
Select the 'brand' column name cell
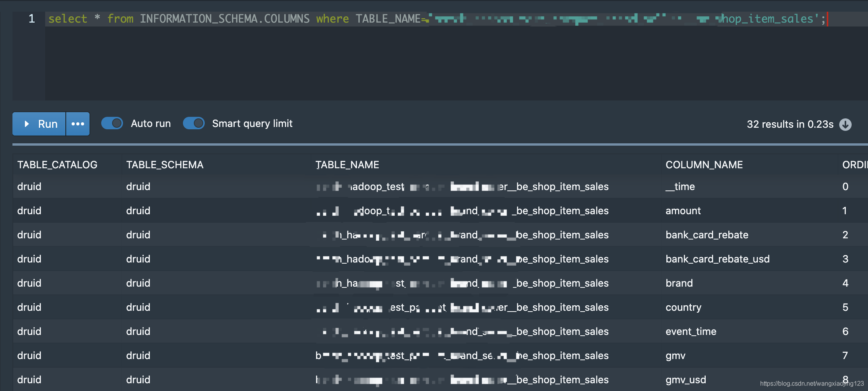pos(679,283)
